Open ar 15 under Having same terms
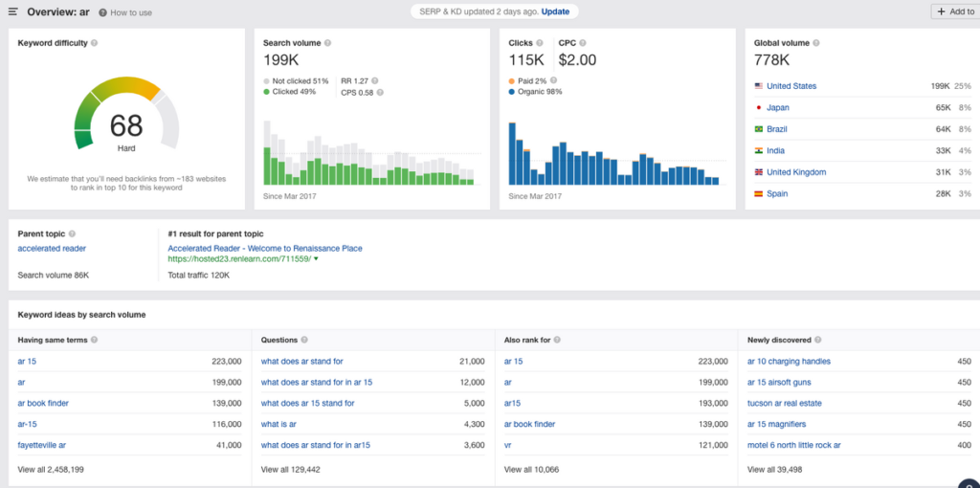This screenshot has width=980, height=488. pyautogui.click(x=27, y=361)
